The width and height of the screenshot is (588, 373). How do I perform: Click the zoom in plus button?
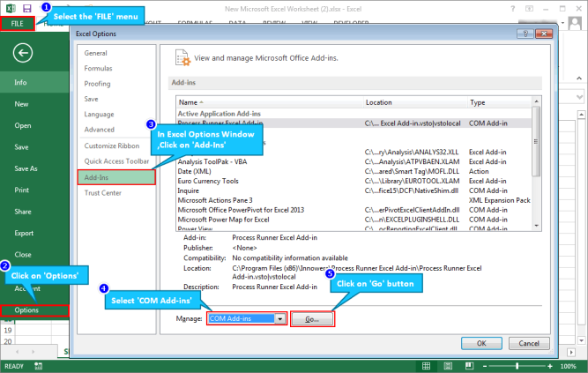(550, 366)
